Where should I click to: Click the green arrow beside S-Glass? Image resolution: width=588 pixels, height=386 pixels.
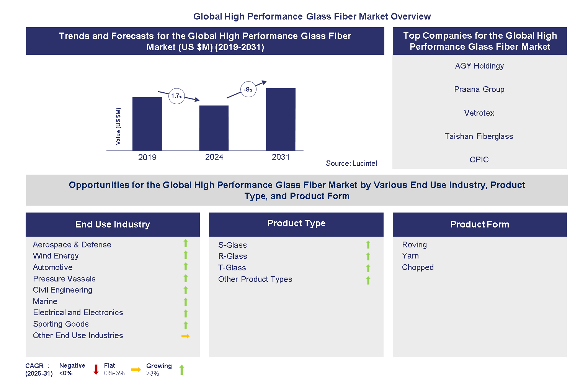coord(368,245)
